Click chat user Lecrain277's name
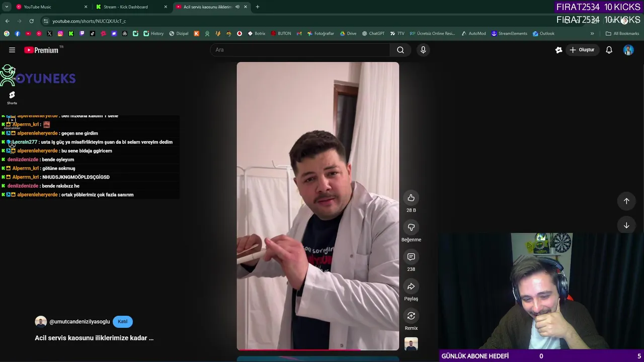 click(x=25, y=142)
